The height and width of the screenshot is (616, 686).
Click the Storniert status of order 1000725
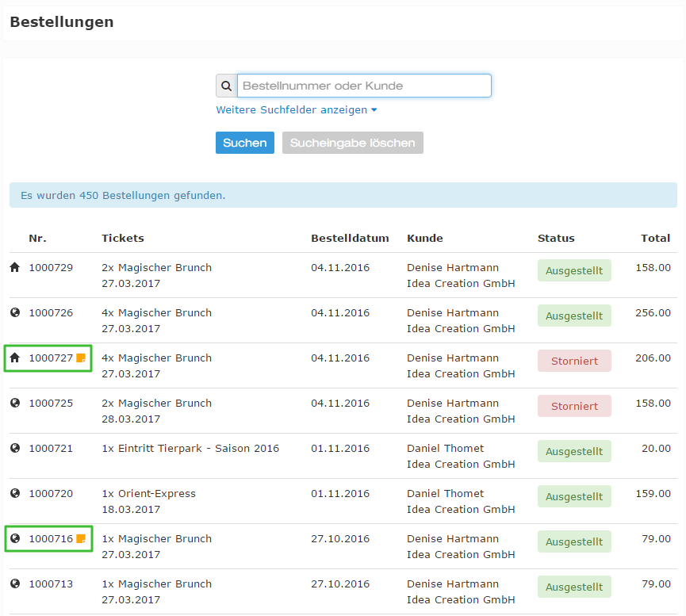click(x=574, y=406)
